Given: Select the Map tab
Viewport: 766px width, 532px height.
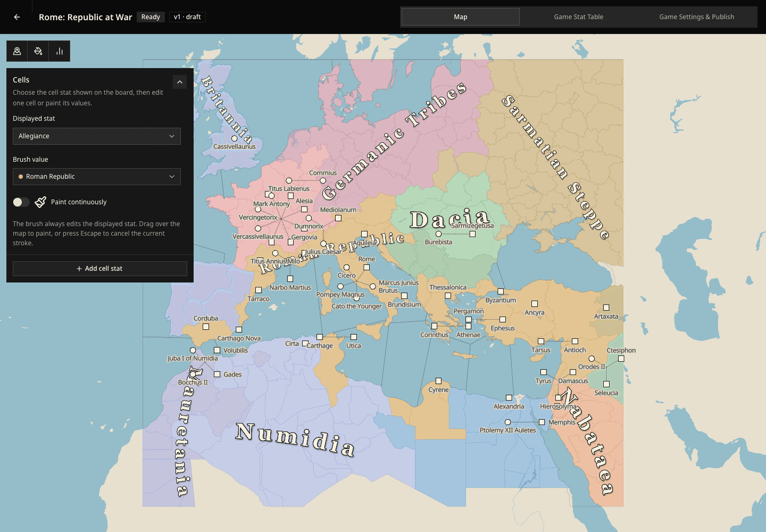Looking at the screenshot, I should pyautogui.click(x=461, y=17).
